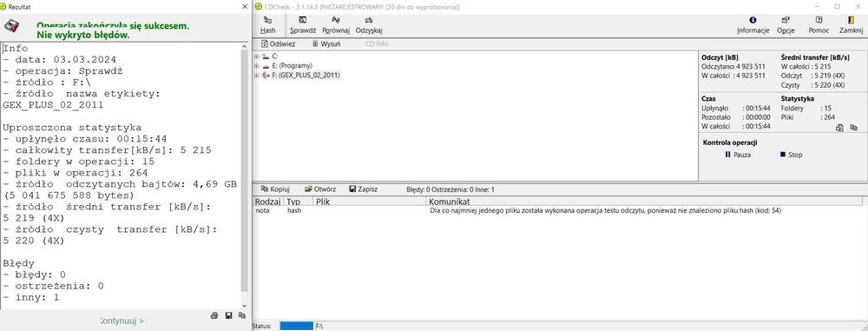
Task: Click 'upłynęło czasu: 00:15:44' line
Action: pos(85,139)
